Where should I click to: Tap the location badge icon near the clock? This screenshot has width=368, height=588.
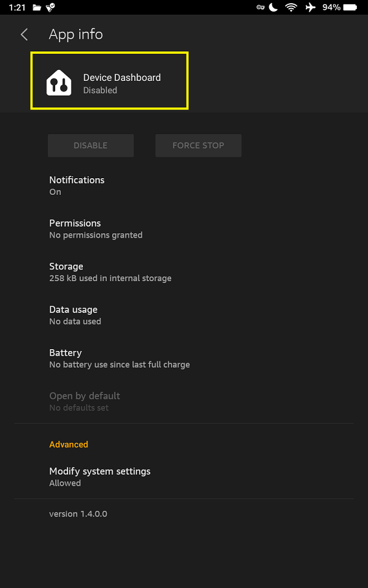[x=51, y=7]
